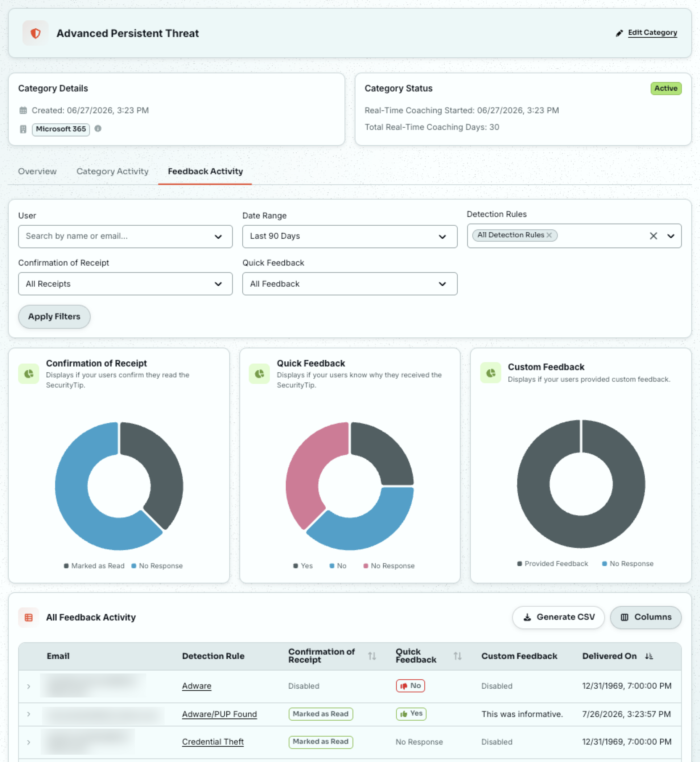This screenshot has height=762, width=700.
Task: Click the Apply Filters button
Action: (x=54, y=316)
